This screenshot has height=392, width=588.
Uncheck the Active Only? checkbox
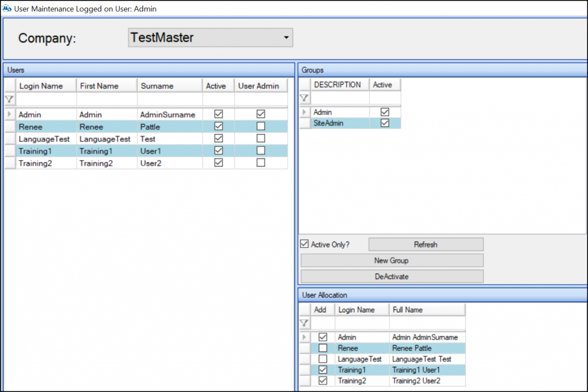pyautogui.click(x=304, y=244)
